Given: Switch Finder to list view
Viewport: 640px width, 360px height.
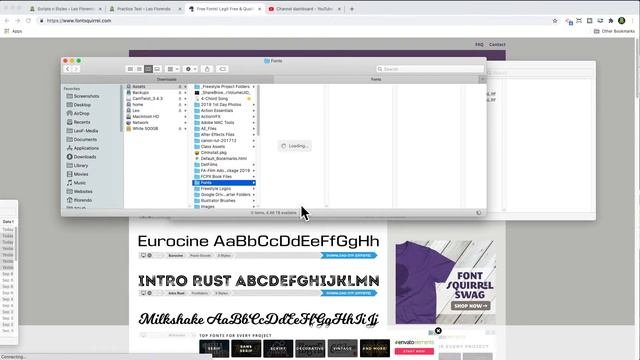Looking at the screenshot, I should (x=139, y=69).
